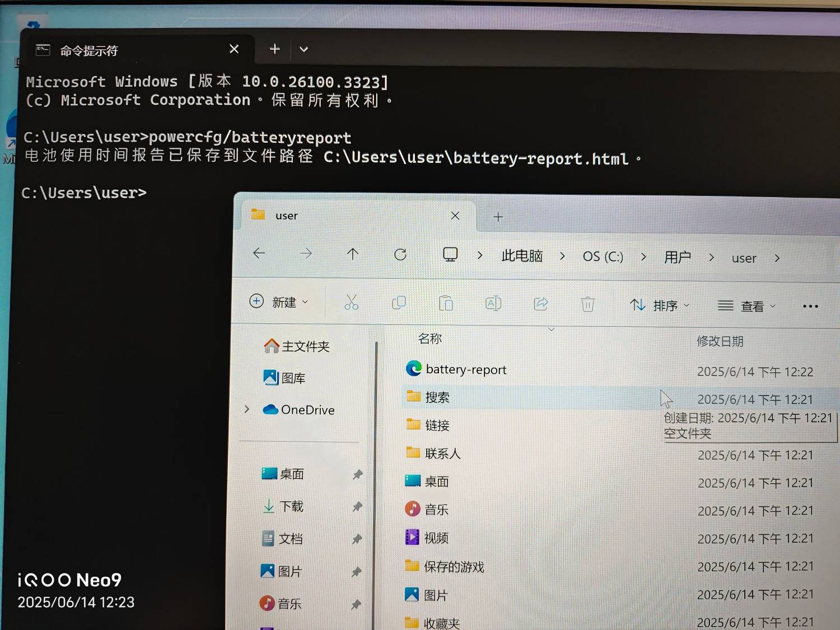The height and width of the screenshot is (630, 840).
Task: Click pin icon next to 文档
Action: coord(357,539)
